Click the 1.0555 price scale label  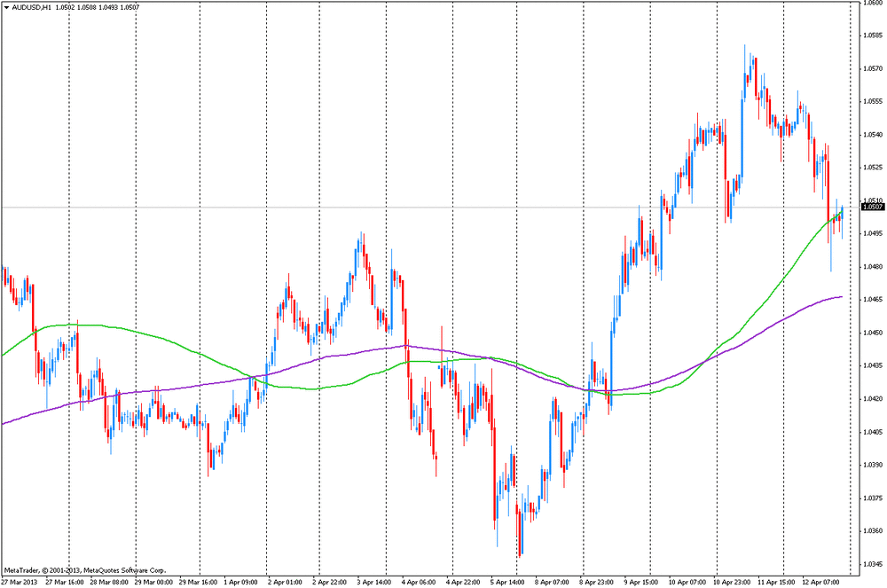click(x=874, y=102)
